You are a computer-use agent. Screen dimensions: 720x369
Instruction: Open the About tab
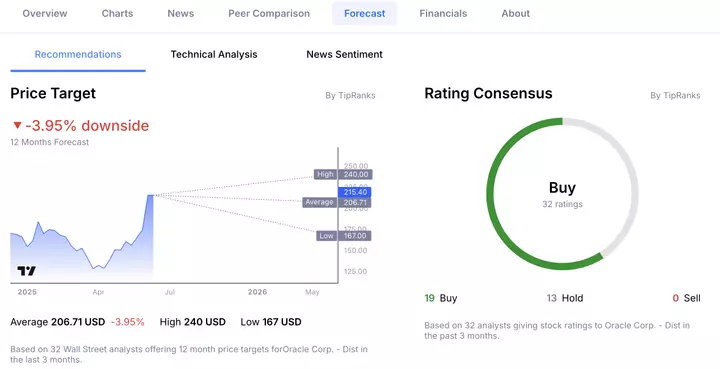(x=516, y=13)
